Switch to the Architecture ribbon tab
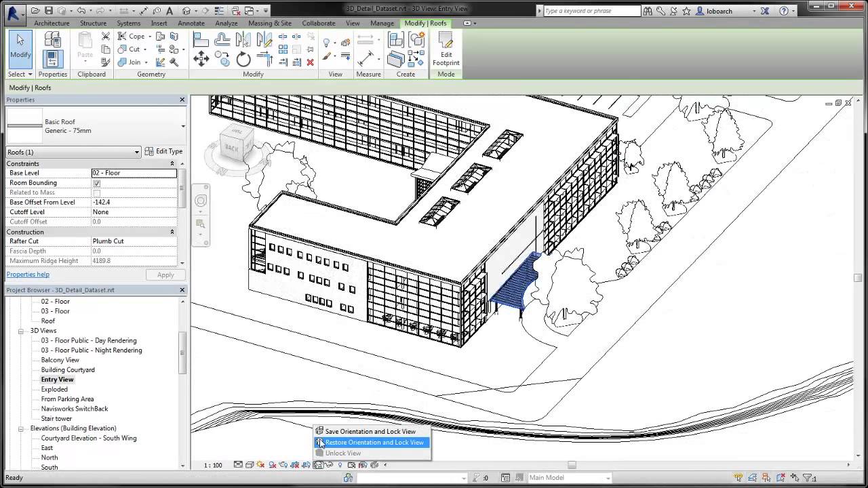The image size is (868, 488). point(52,22)
